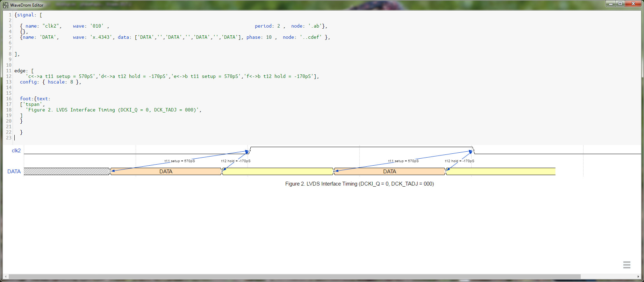Click the horizontal scrollbar thumb
This screenshot has height=282, width=644.
point(294,277)
